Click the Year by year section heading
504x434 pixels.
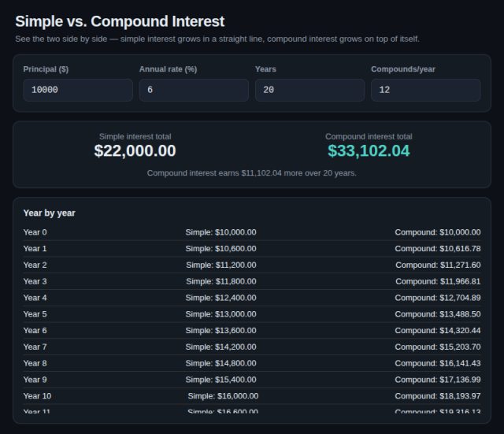point(49,213)
